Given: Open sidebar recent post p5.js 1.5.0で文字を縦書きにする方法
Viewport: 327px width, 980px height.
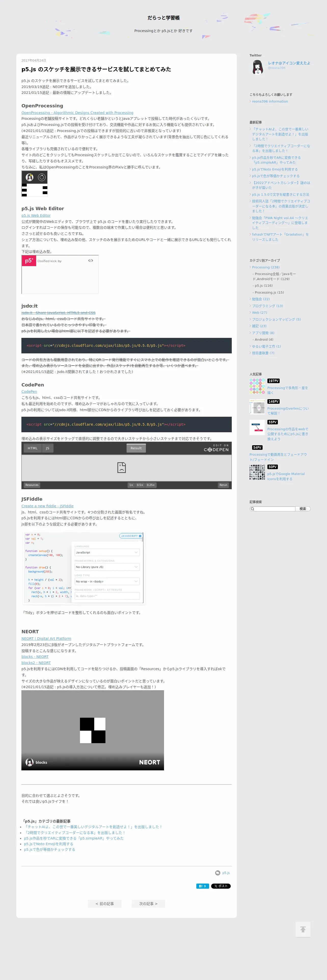Looking at the screenshot, I should click(x=281, y=194).
